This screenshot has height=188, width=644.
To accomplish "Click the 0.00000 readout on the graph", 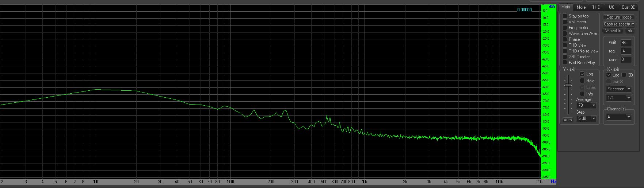I will [x=524, y=10].
